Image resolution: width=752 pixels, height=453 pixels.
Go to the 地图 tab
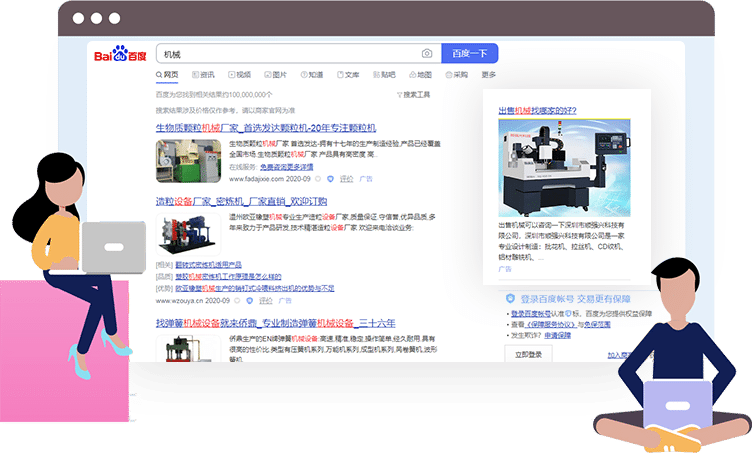coord(421,75)
